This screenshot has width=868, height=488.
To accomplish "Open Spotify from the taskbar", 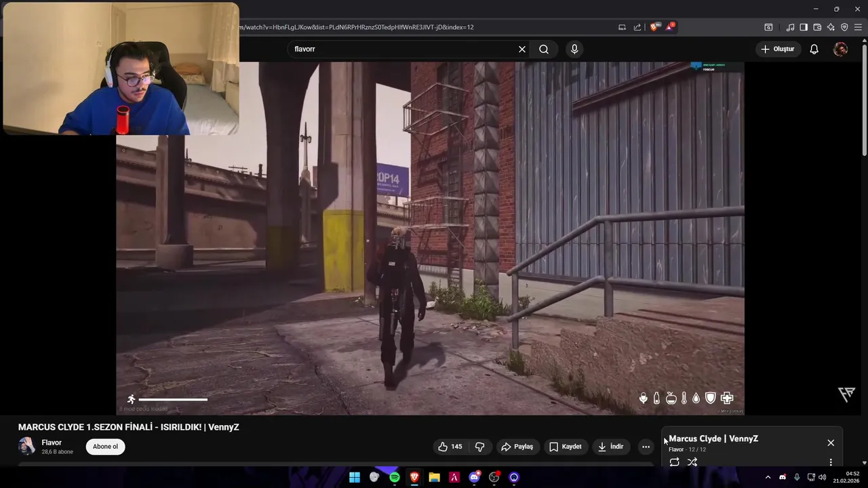I will tap(395, 477).
